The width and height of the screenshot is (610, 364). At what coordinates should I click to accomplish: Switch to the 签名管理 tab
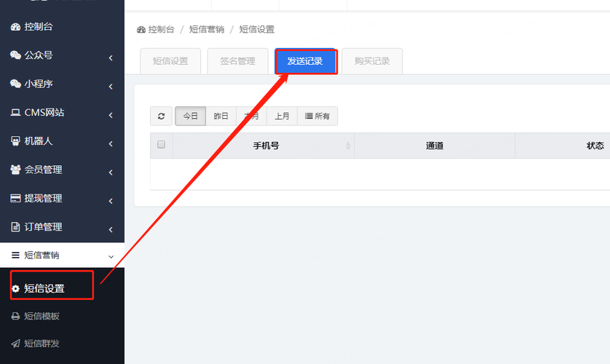coord(238,61)
